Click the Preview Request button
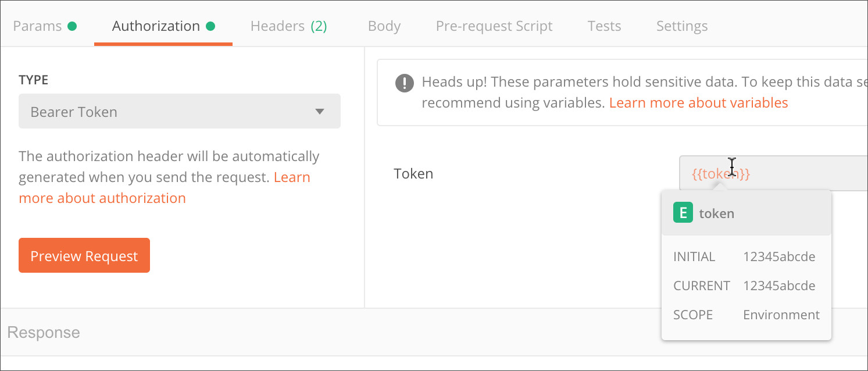The image size is (868, 371). pos(84,255)
